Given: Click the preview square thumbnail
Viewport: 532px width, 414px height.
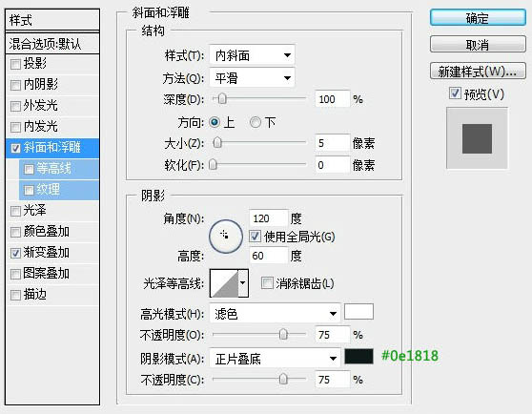Looking at the screenshot, I should point(477,138).
